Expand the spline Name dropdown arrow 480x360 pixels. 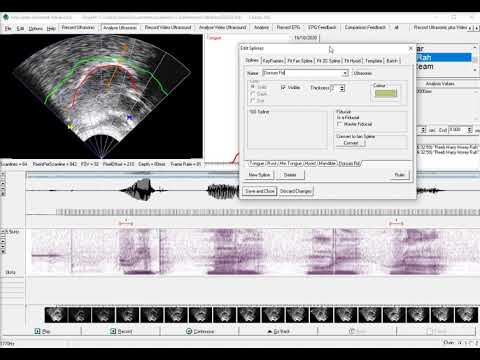click(345, 73)
